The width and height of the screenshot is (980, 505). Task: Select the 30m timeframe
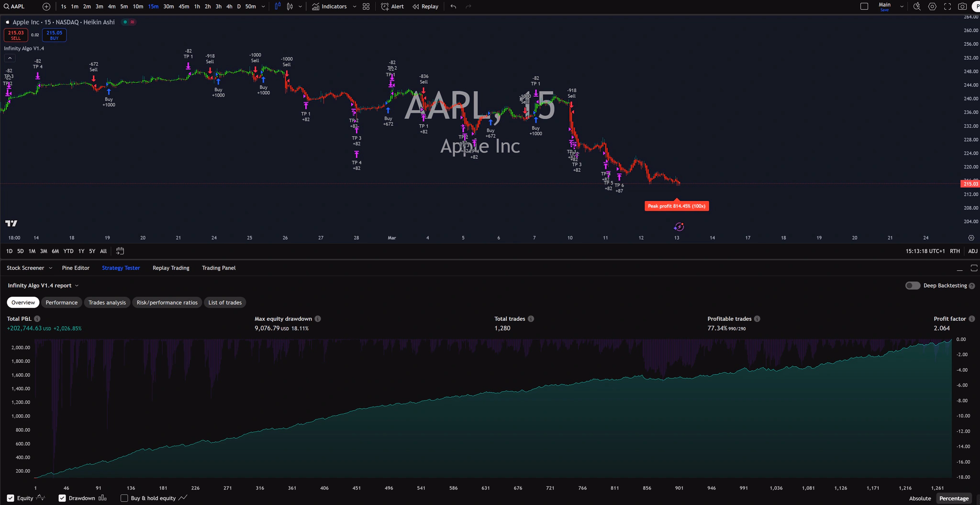168,7
